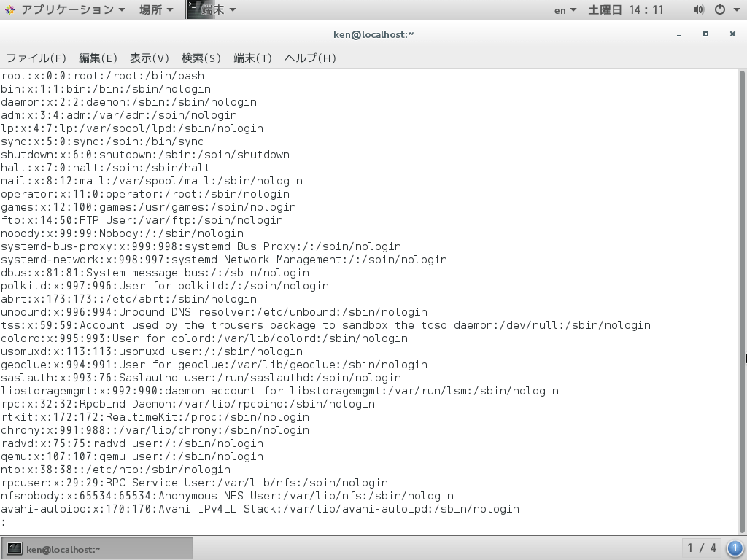Click the terminal icon in the taskbar button
This screenshot has width=747, height=560.
14,548
